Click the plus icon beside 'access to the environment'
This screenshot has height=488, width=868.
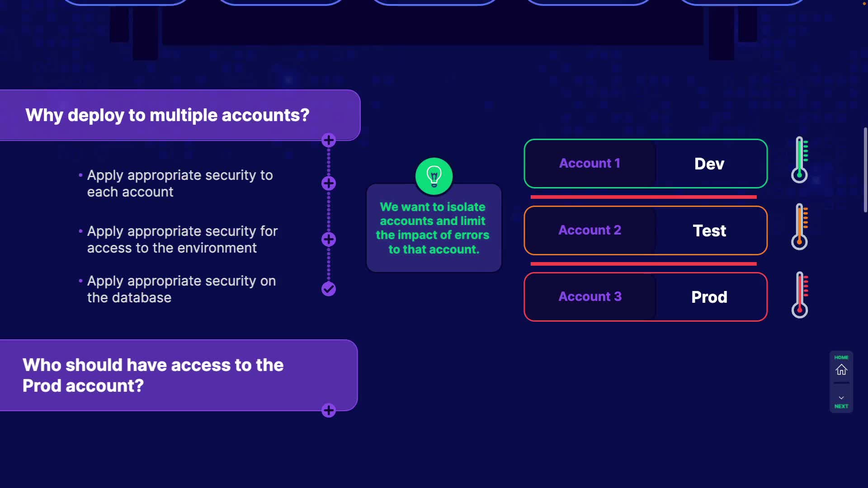click(329, 239)
